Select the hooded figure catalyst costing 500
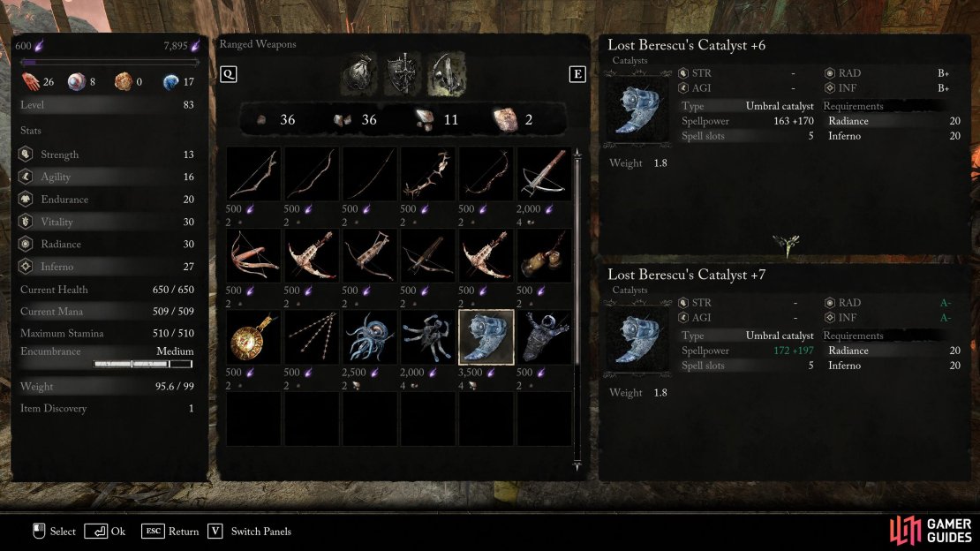This screenshot has height=551, width=980. (544, 337)
